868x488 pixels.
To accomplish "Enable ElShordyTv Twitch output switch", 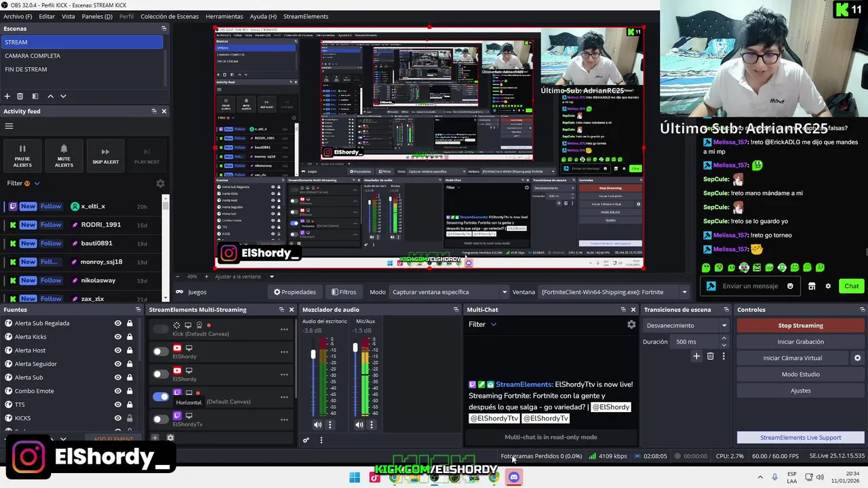I will coord(161,419).
